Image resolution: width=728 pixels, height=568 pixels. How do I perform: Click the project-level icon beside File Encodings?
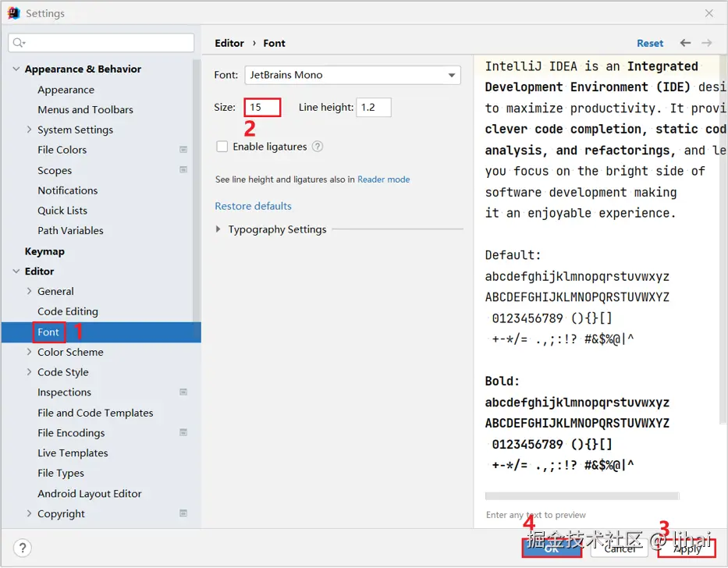[183, 432]
